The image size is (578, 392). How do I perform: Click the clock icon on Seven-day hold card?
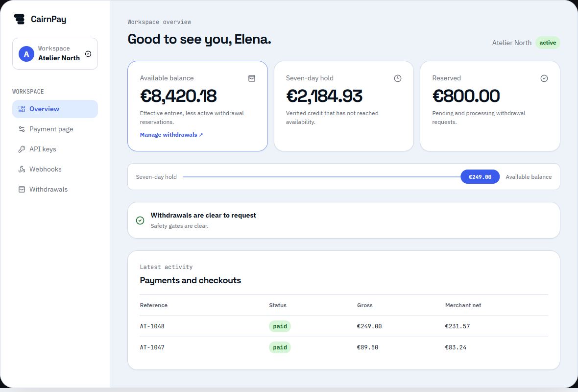tap(398, 78)
